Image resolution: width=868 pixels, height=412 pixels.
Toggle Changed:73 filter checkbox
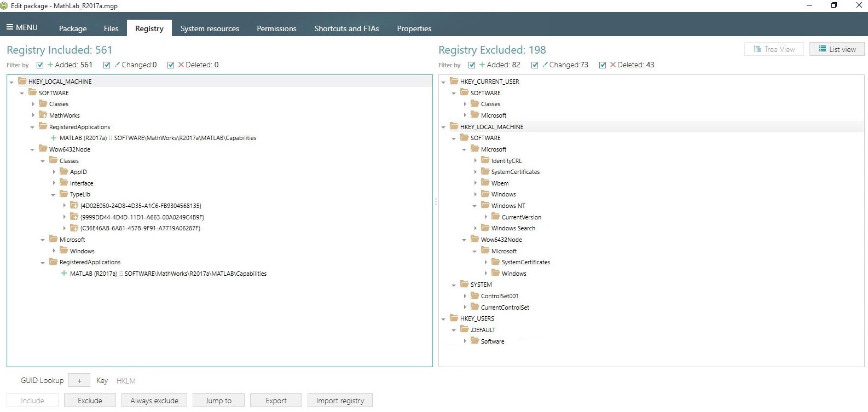(x=535, y=65)
